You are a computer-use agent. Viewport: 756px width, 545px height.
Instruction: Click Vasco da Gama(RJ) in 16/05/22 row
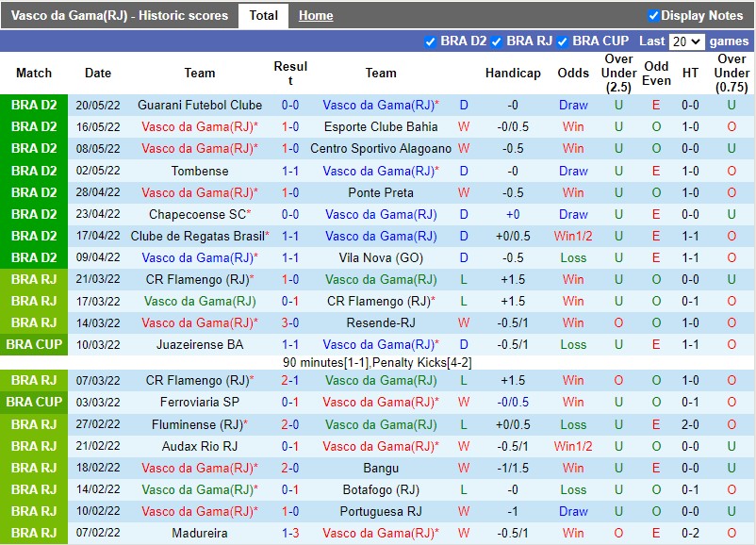click(200, 126)
